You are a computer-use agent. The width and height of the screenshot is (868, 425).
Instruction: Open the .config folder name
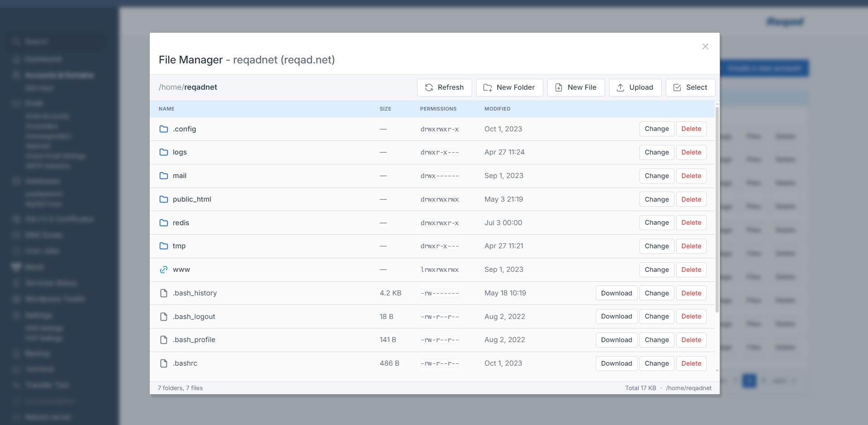tap(184, 129)
